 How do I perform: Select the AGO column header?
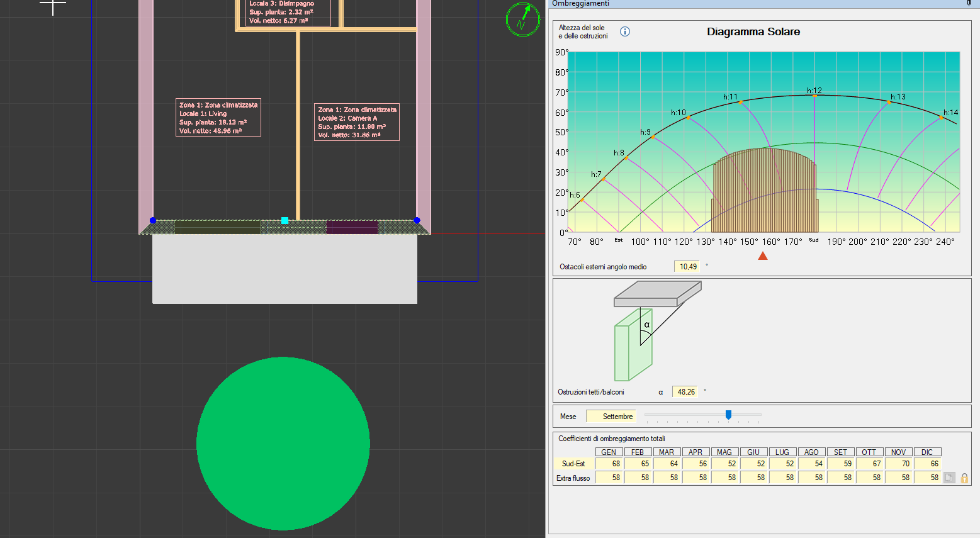(812, 452)
